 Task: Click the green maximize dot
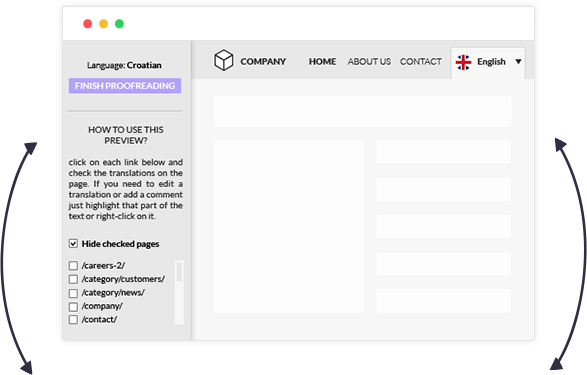(119, 24)
